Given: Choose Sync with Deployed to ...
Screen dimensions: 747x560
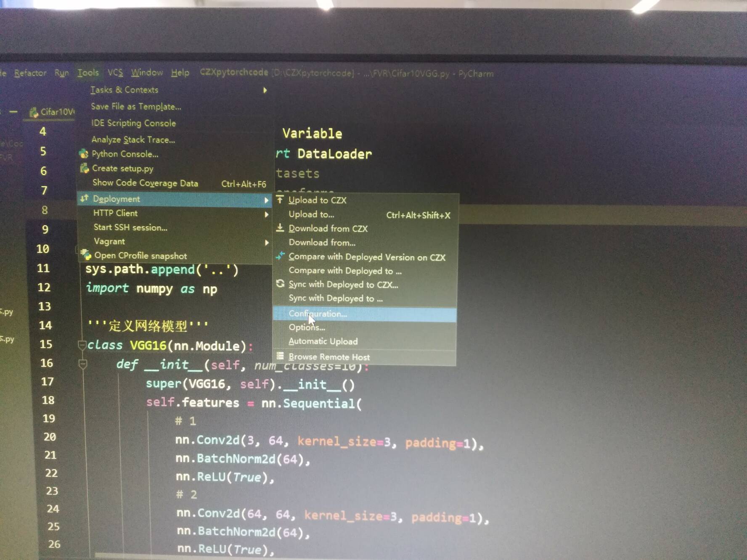Looking at the screenshot, I should pos(336,298).
